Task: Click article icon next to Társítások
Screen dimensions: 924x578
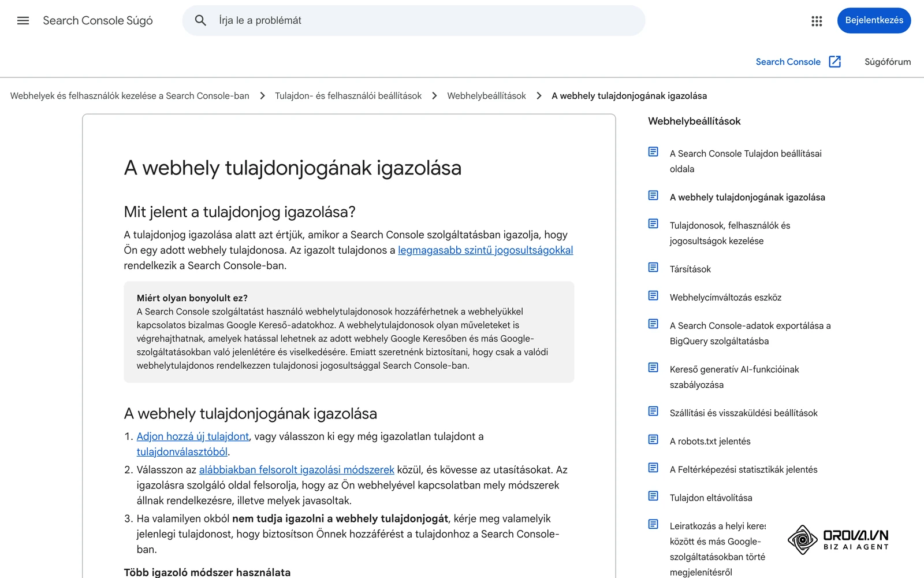Action: click(653, 268)
